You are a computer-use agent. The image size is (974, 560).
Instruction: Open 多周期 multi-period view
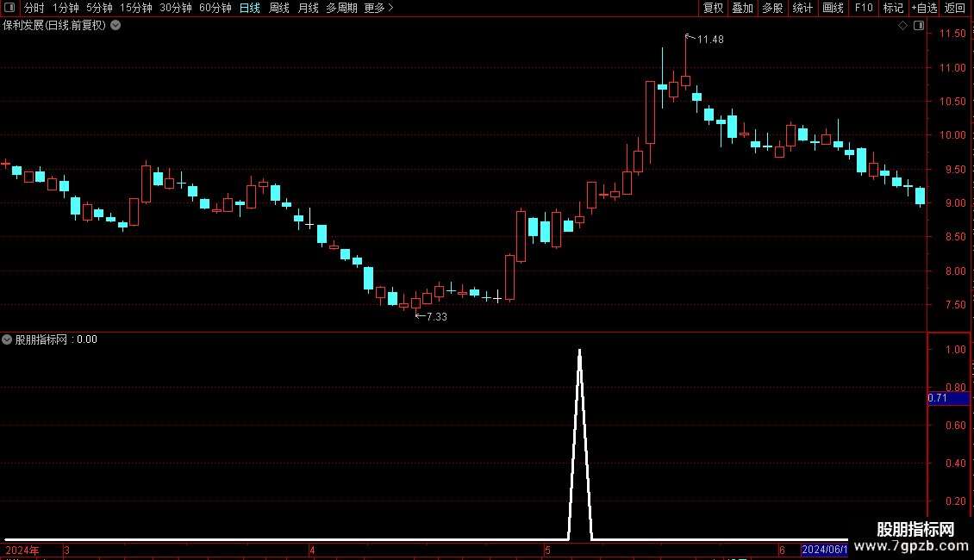pos(341,8)
